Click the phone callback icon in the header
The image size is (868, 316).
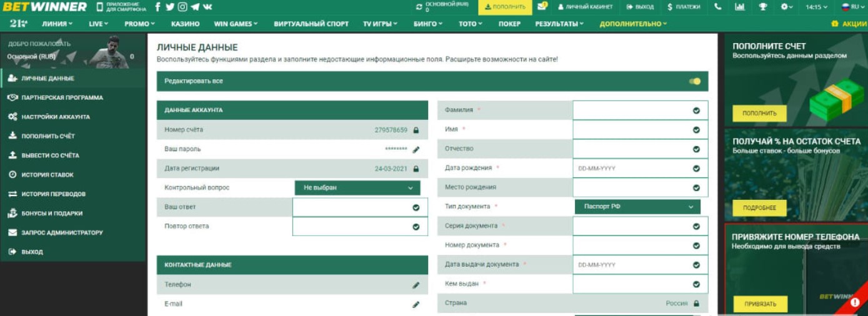[x=718, y=7]
